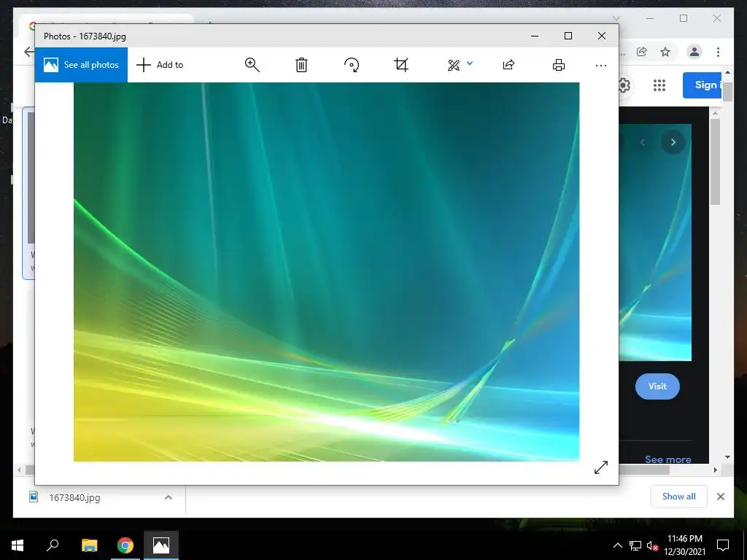Open the Windows Start menu
Screen dimensions: 747x560
tap(18, 545)
